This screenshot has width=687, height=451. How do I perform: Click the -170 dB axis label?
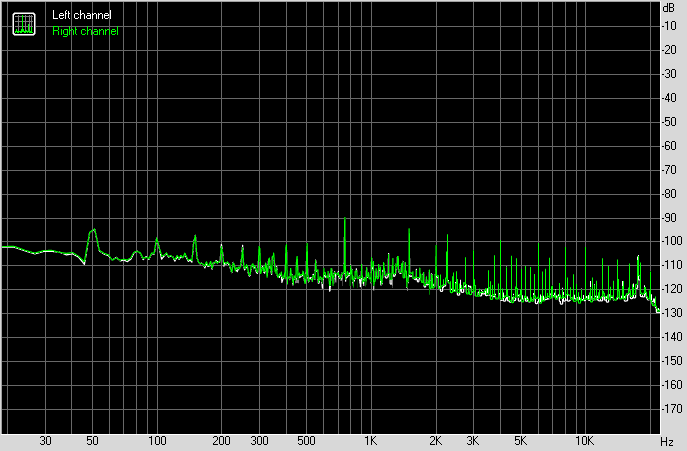[x=672, y=408]
